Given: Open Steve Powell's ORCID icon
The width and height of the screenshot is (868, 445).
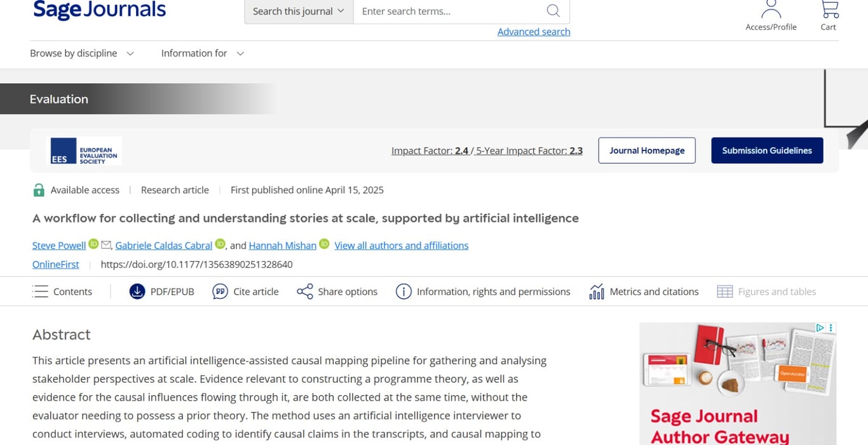Looking at the screenshot, I should [93, 243].
